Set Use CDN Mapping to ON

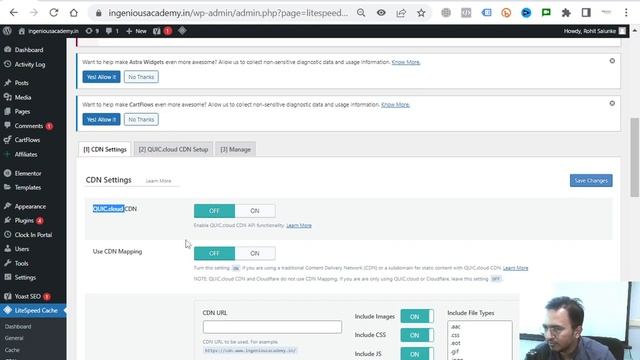pyautogui.click(x=255, y=253)
